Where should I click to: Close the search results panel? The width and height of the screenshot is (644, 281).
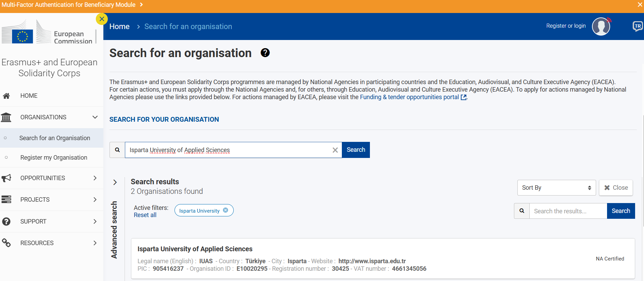[616, 188]
